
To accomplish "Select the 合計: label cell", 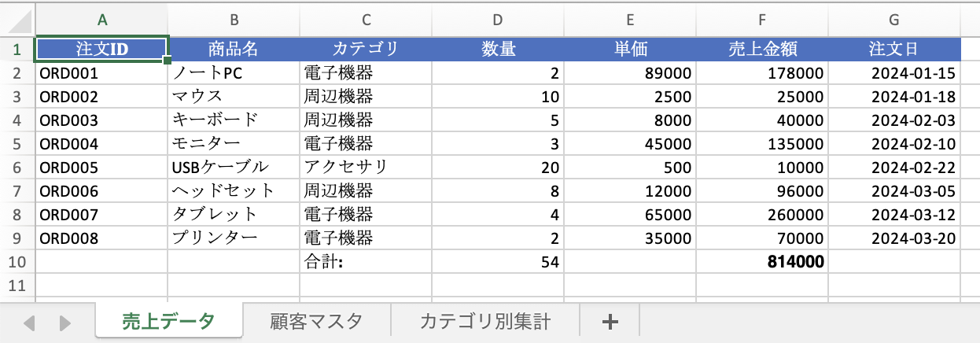I will (366, 262).
